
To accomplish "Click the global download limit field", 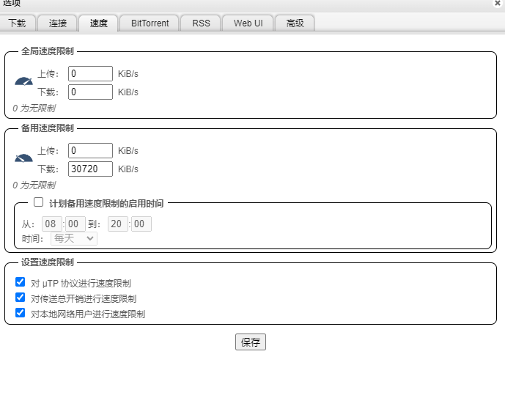I will 90,92.
